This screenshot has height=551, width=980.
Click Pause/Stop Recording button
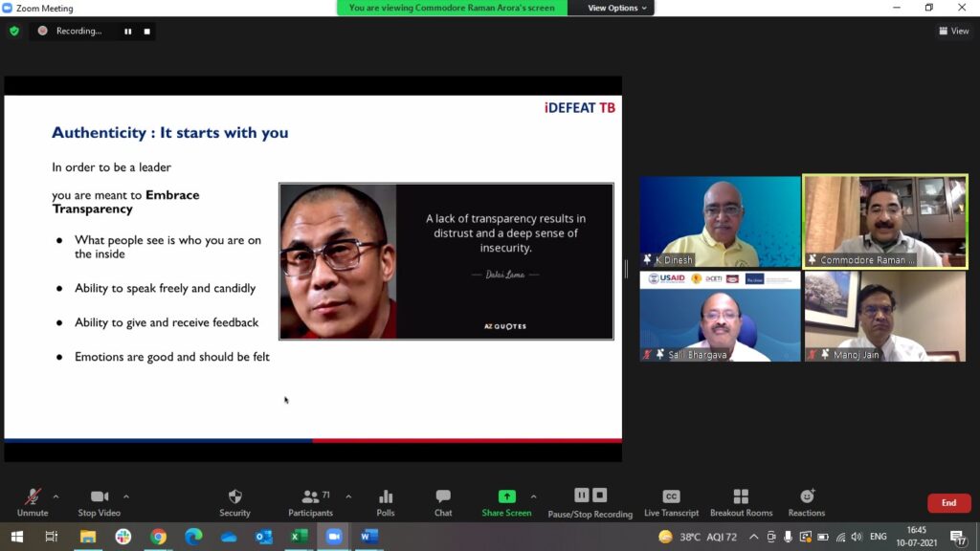pyautogui.click(x=590, y=502)
